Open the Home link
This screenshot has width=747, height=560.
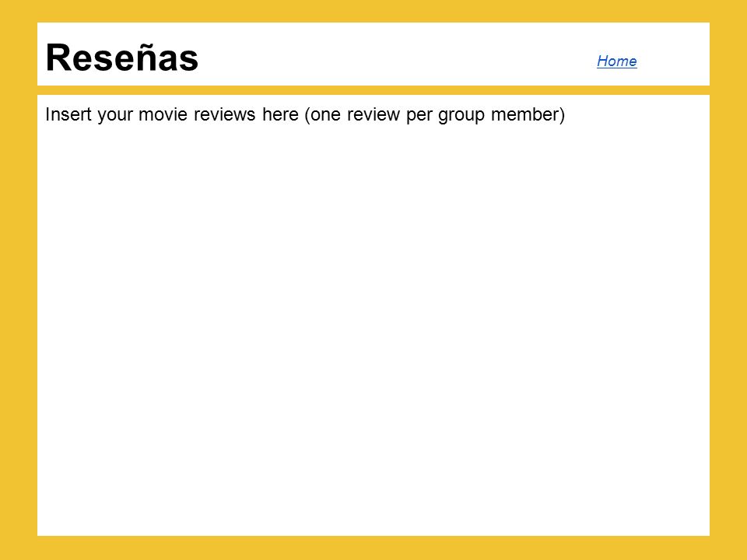tap(616, 61)
